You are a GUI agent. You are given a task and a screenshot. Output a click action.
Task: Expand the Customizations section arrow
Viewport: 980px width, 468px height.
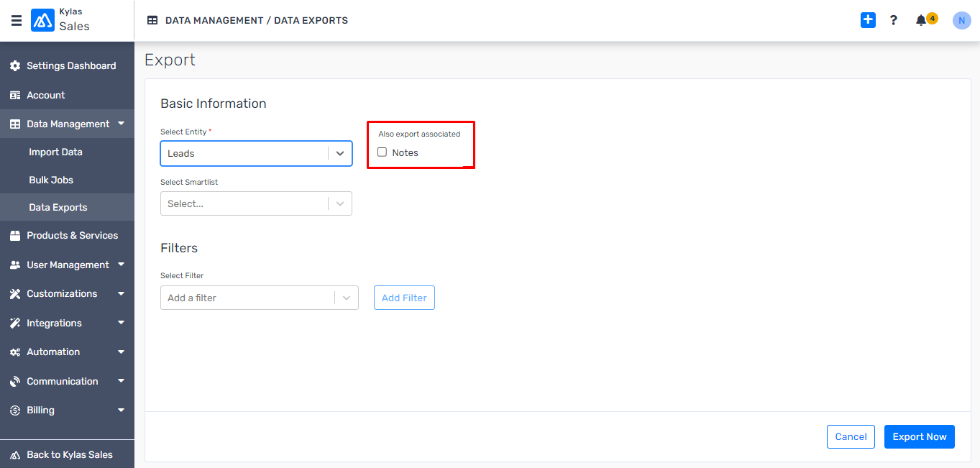121,293
